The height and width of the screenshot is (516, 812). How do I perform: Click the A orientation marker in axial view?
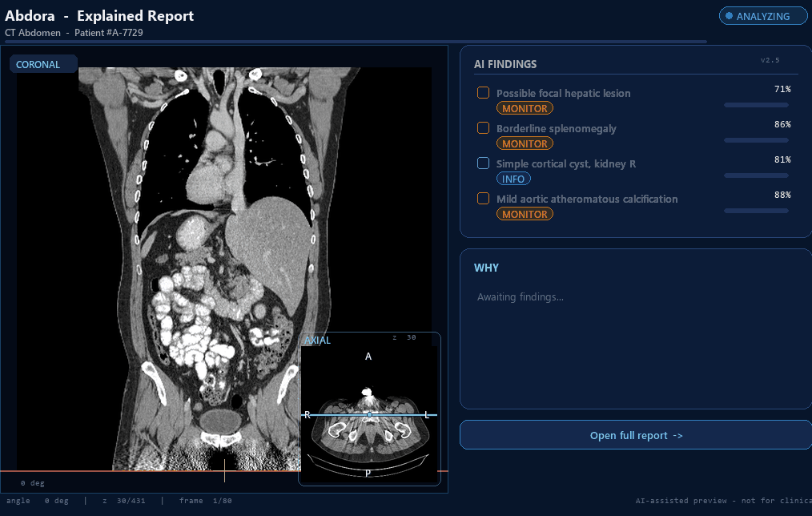pyautogui.click(x=368, y=357)
